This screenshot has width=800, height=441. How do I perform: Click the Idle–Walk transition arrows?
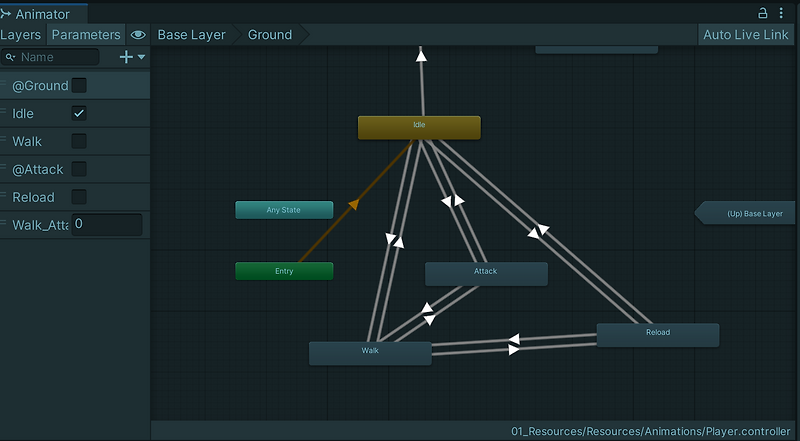(394, 240)
